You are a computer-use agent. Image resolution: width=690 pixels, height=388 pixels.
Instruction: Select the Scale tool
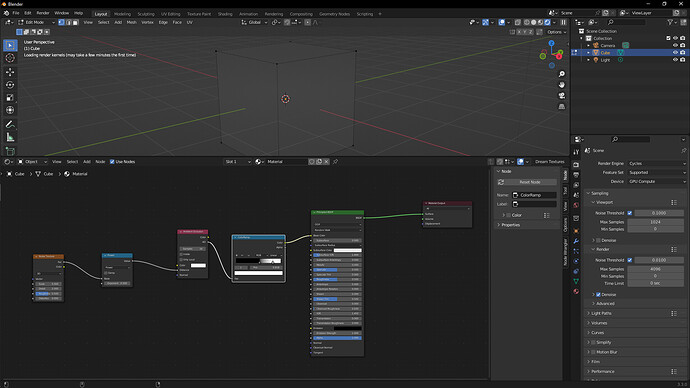pyautogui.click(x=10, y=97)
